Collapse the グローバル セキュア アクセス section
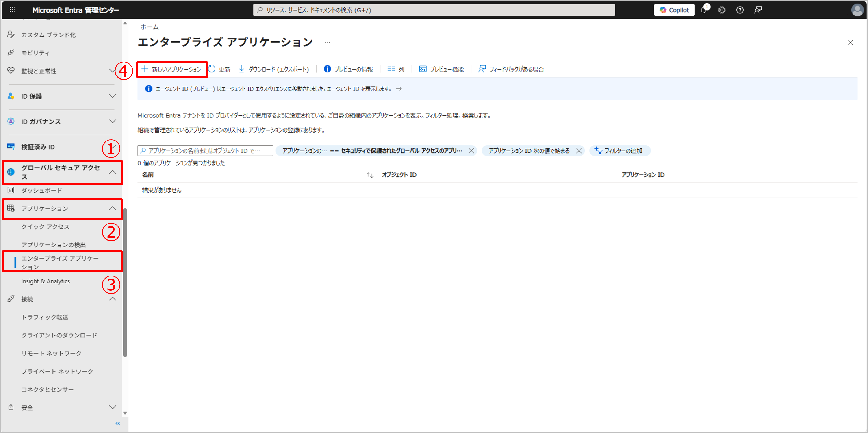868x433 pixels. point(113,172)
